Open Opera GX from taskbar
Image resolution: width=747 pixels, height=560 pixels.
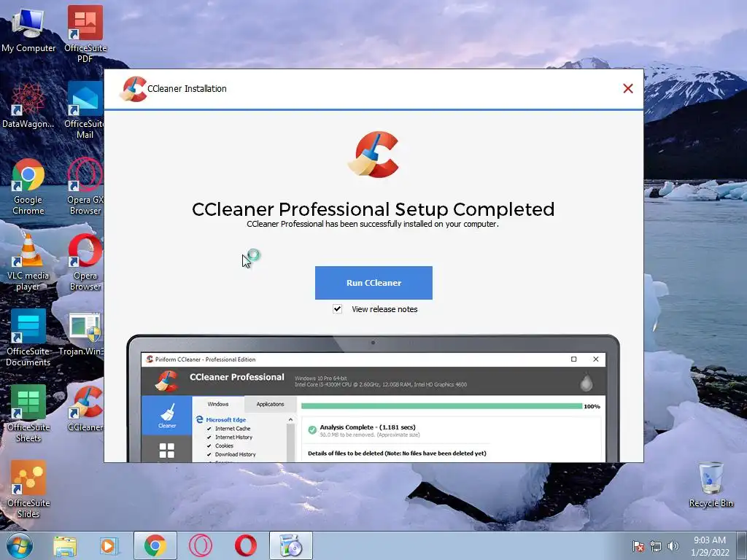(201, 545)
